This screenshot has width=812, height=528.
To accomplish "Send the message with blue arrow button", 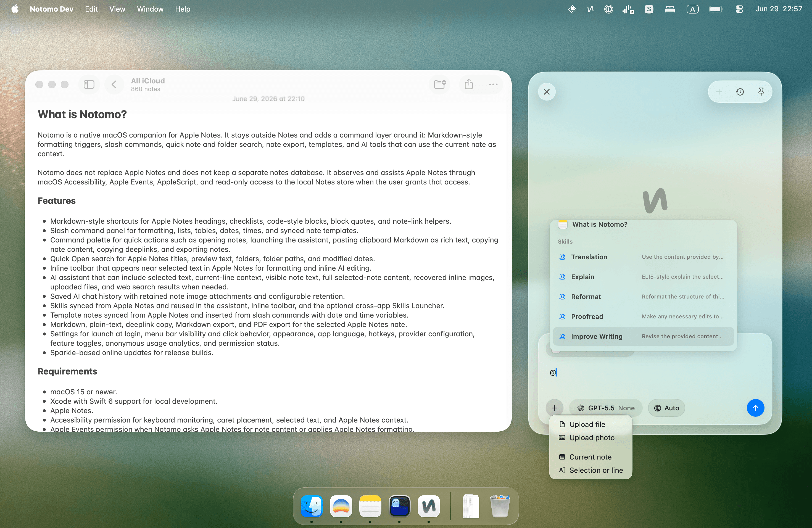I will 755,408.
